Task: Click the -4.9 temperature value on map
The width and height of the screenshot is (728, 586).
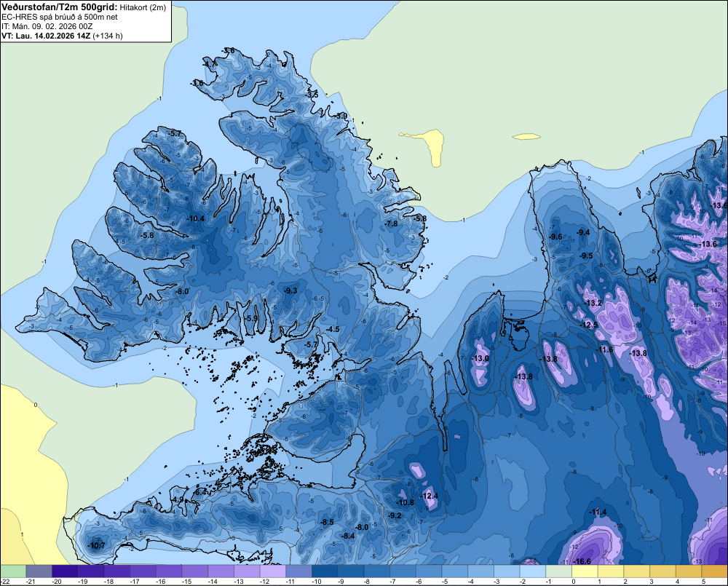Action: click(x=178, y=499)
